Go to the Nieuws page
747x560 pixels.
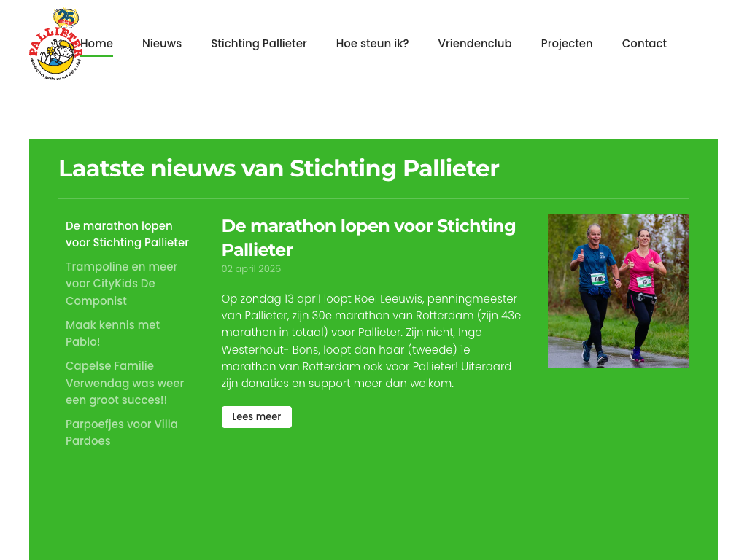pyautogui.click(x=161, y=43)
